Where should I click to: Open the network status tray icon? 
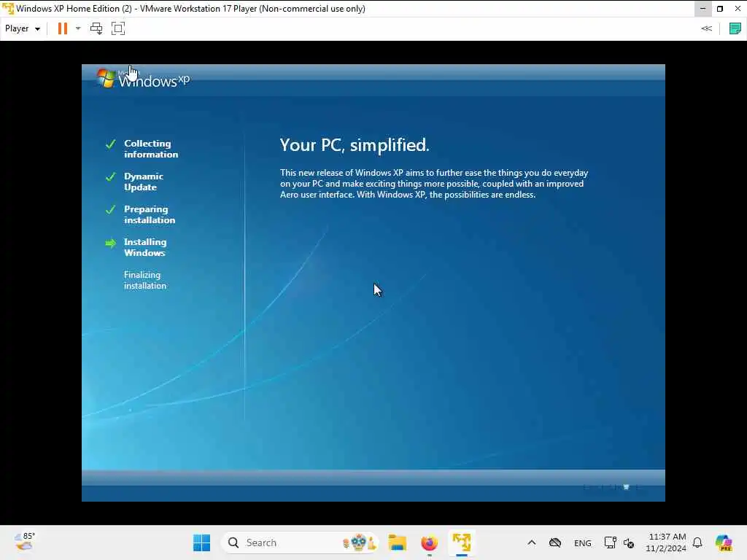click(610, 542)
